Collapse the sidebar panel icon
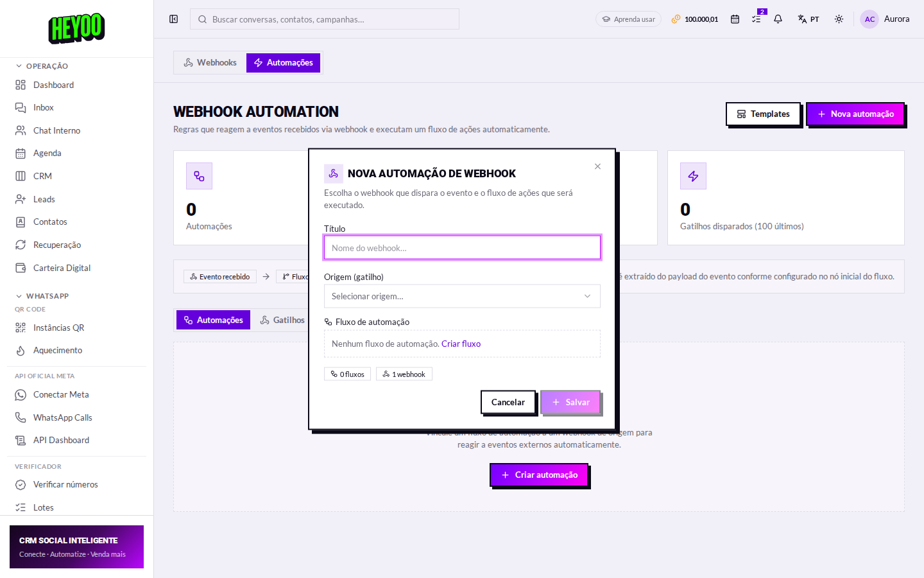Viewport: 924px width, 578px height. [x=173, y=19]
